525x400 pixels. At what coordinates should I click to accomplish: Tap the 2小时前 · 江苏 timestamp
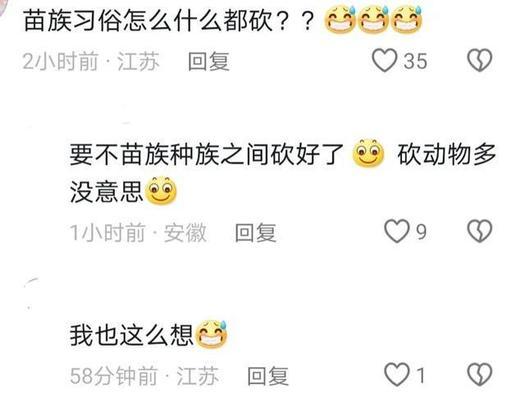pyautogui.click(x=91, y=62)
